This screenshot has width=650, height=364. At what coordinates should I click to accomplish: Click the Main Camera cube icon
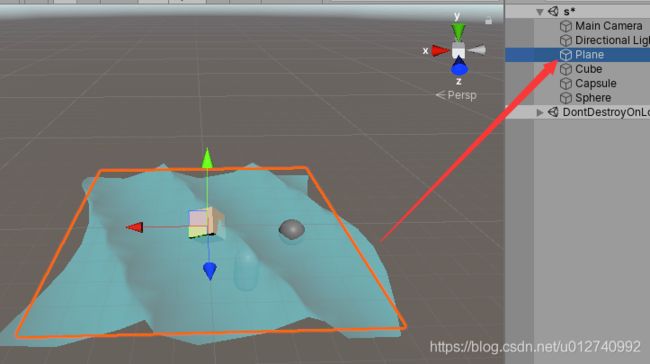[566, 26]
